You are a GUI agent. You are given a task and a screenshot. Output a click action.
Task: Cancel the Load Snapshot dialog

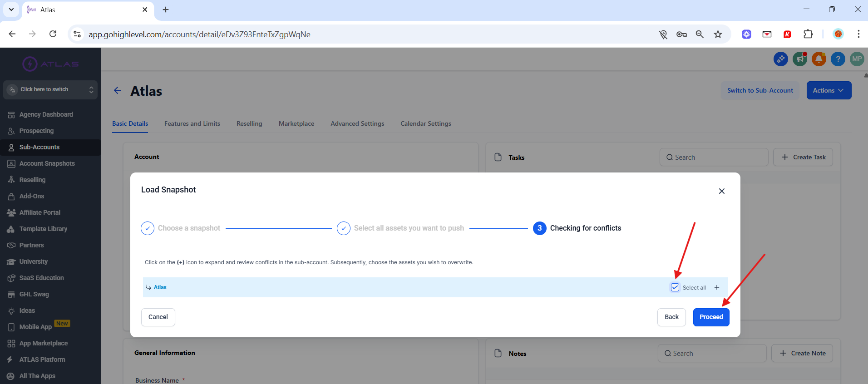click(x=158, y=317)
